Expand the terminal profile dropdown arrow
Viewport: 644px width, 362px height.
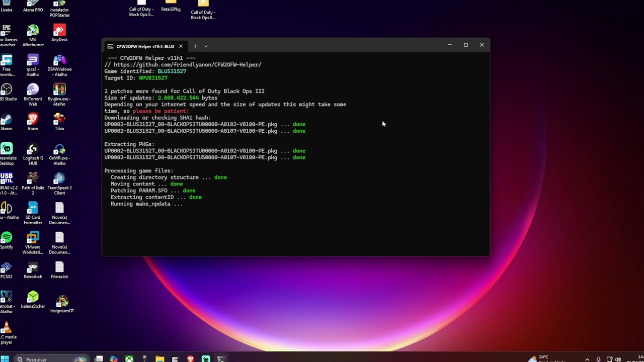[206, 46]
